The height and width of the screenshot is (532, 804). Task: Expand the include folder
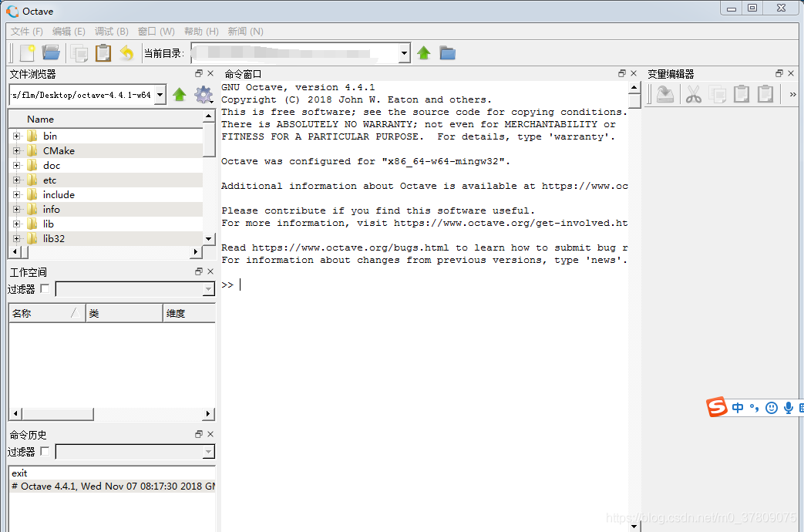point(17,194)
